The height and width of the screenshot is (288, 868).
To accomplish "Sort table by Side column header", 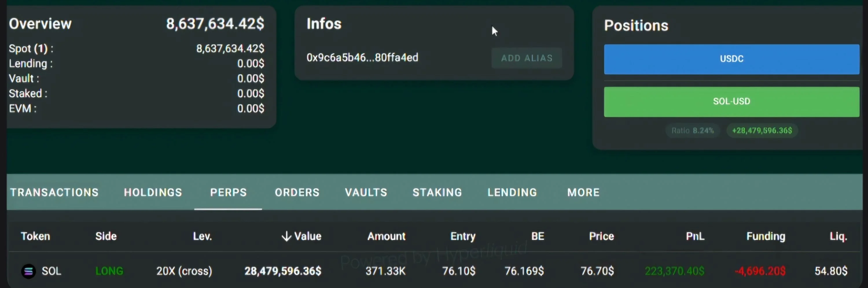I will click(106, 236).
